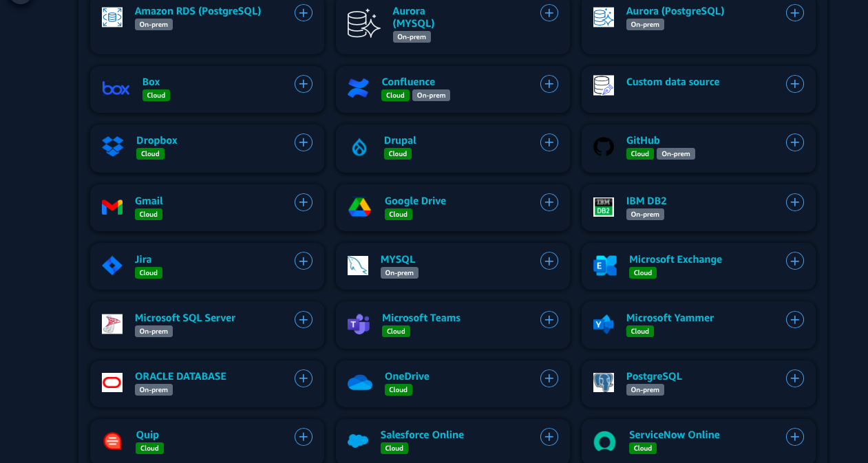This screenshot has width=868, height=463.
Task: Add Quip using its plus button
Action: click(304, 437)
